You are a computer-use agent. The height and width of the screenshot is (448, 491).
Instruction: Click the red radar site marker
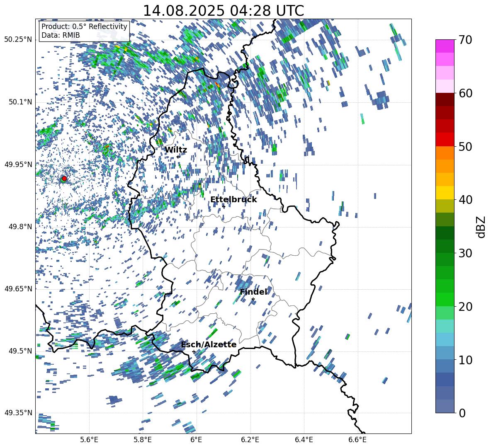[64, 178]
